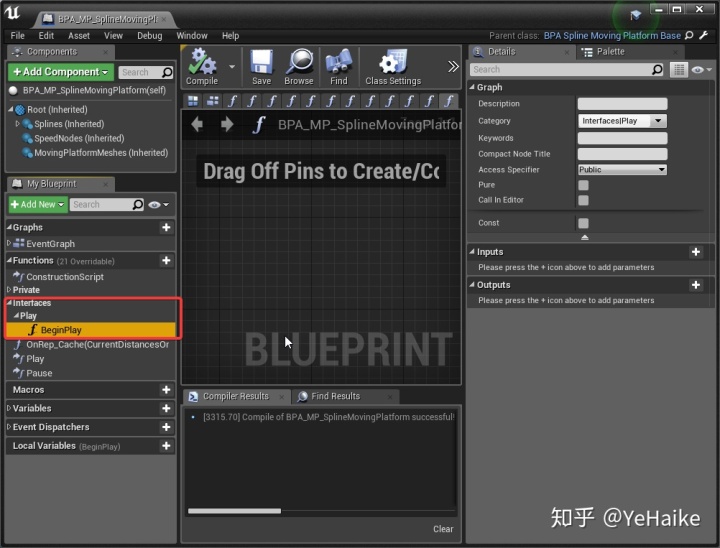The image size is (720, 548).
Task: Click the Keywords text field
Action: point(622,138)
